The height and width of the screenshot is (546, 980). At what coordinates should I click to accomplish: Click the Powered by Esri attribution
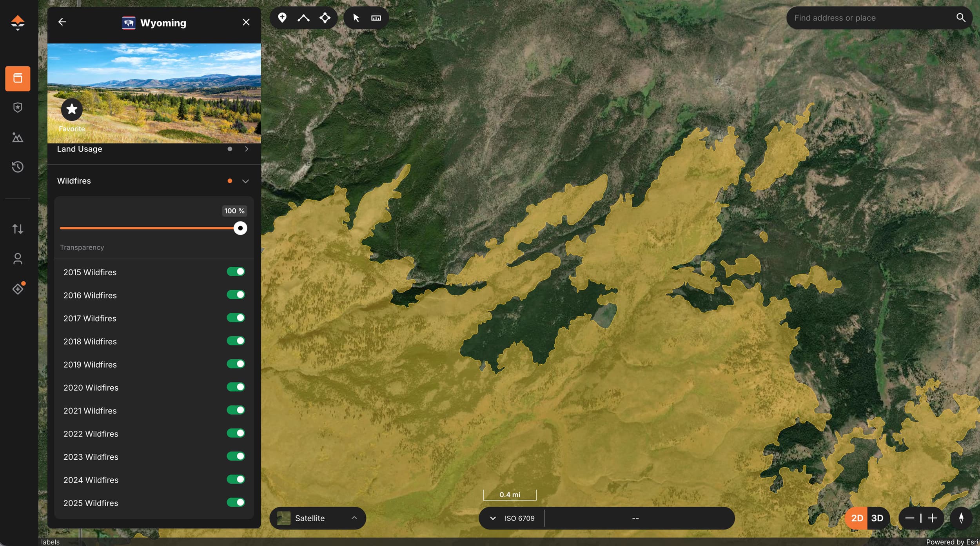(952, 542)
